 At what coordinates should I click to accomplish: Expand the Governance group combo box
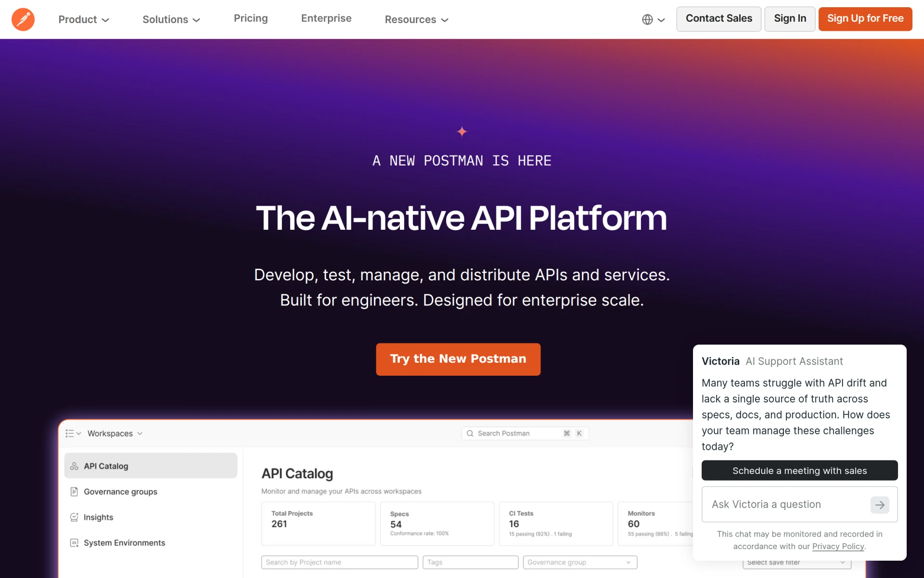point(580,562)
